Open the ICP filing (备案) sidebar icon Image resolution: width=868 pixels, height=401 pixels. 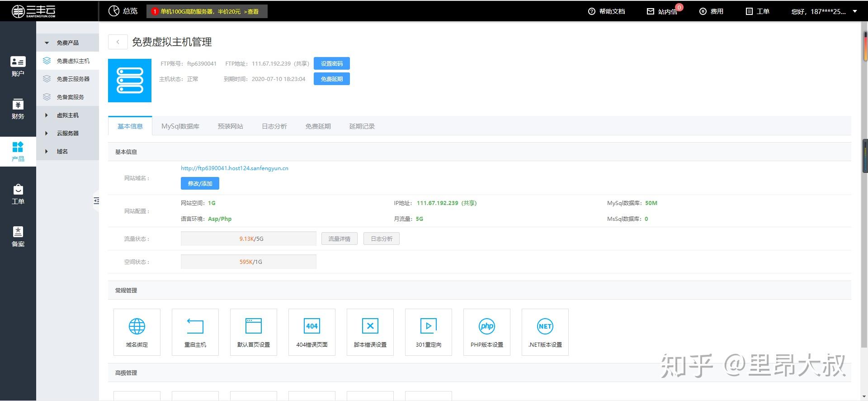(x=18, y=232)
